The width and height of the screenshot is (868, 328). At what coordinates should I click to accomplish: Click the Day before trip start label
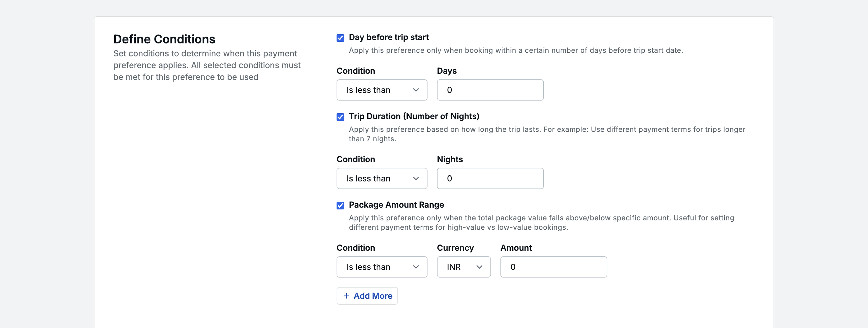pyautogui.click(x=389, y=37)
